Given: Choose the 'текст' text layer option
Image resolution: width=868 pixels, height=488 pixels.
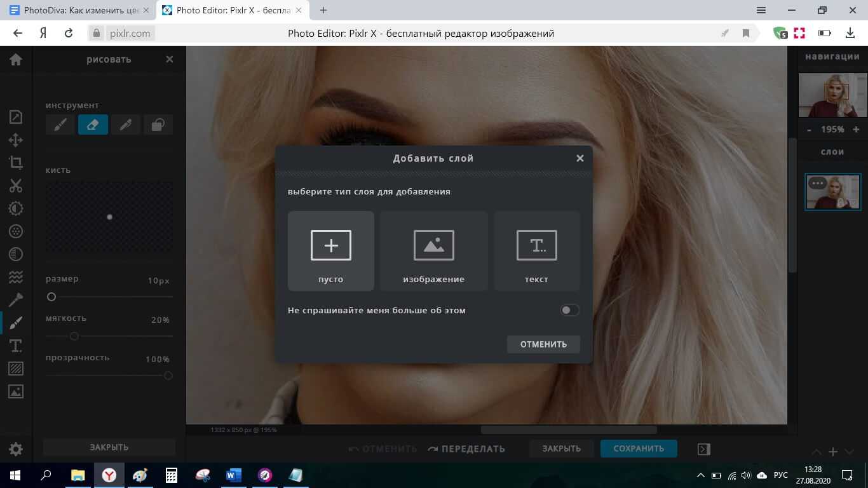Looking at the screenshot, I should point(536,251).
